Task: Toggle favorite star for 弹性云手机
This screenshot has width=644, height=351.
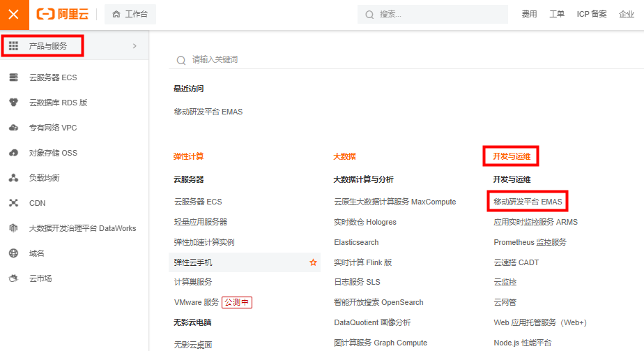Action: (313, 262)
